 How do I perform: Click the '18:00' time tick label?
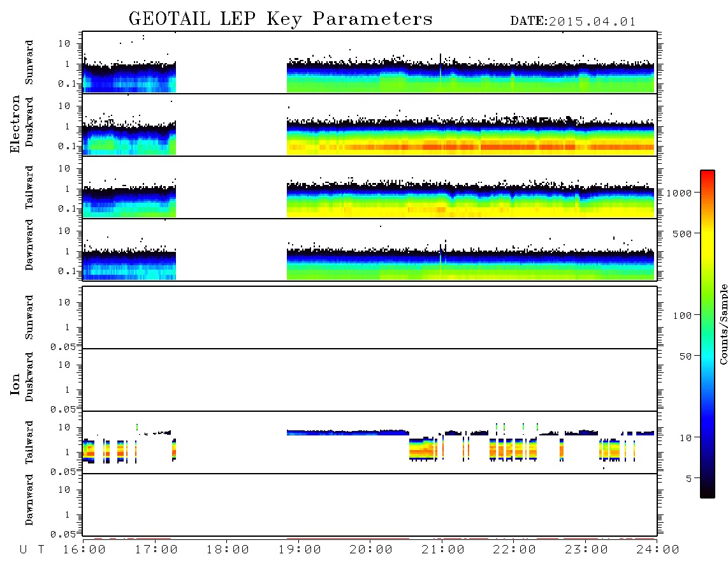(228, 550)
